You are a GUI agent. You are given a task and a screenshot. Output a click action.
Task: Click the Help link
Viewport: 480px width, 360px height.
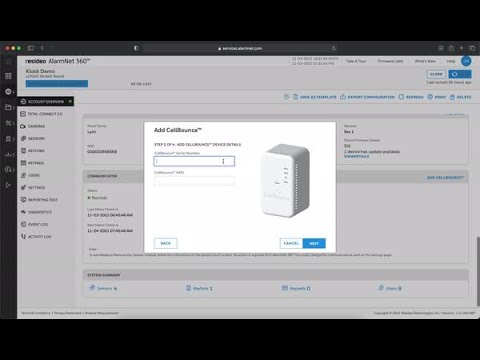click(451, 61)
